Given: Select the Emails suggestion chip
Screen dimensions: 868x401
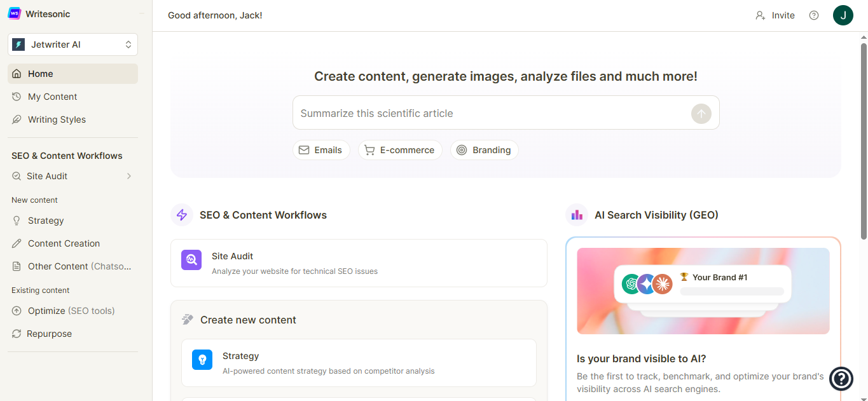Looking at the screenshot, I should coord(321,150).
